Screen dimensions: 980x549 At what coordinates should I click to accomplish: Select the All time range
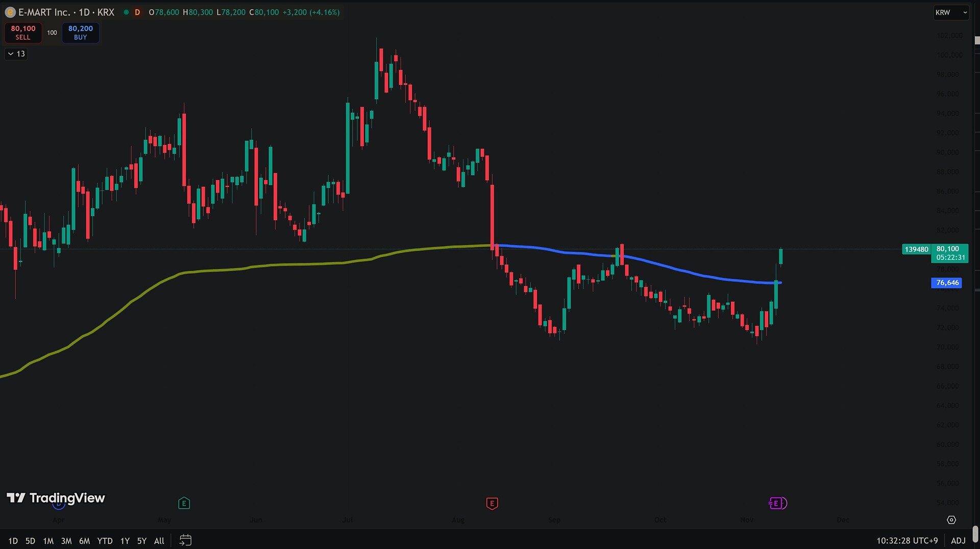(x=159, y=541)
